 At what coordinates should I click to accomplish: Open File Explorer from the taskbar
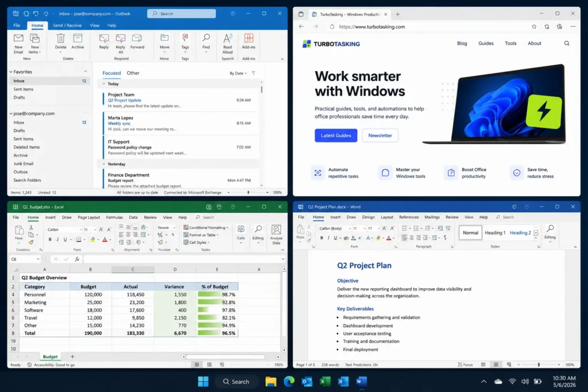pyautogui.click(x=271, y=382)
